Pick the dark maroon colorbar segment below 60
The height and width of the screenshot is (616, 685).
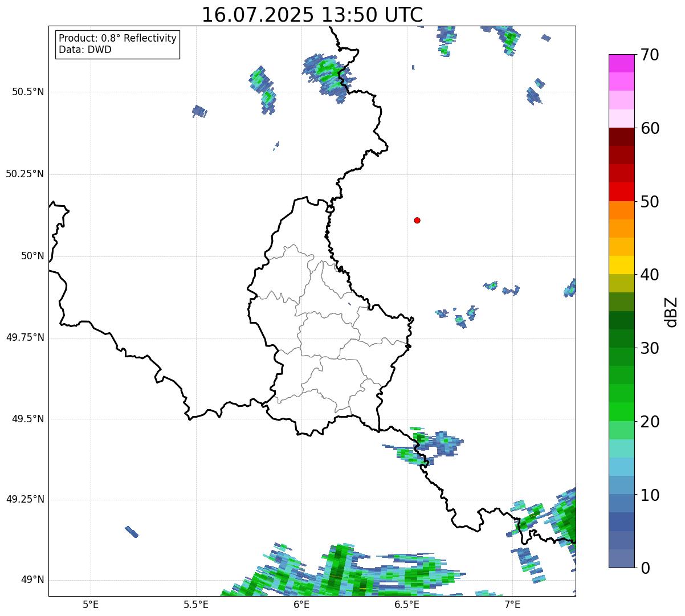pyautogui.click(x=622, y=137)
